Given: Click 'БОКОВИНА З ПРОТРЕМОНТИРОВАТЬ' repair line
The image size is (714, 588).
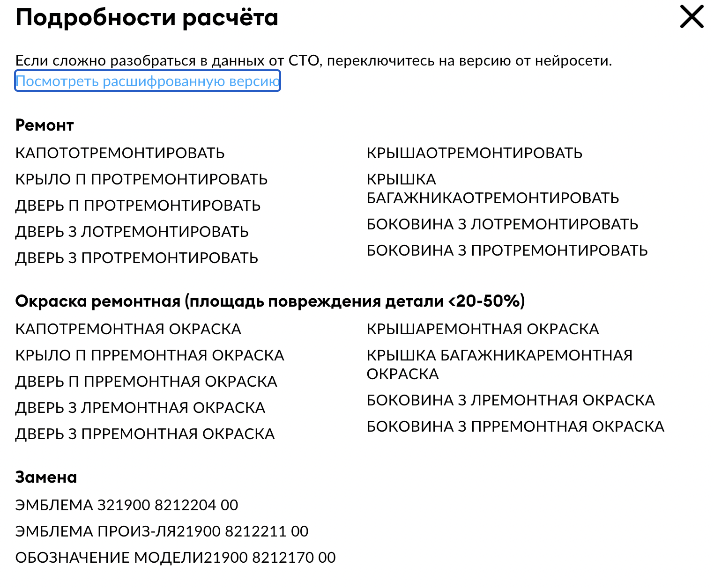Looking at the screenshot, I should (507, 251).
